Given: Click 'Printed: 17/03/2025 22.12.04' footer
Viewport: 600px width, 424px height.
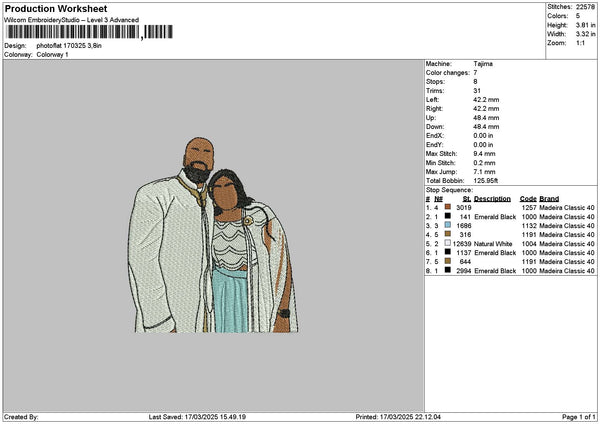Looking at the screenshot, I should tap(398, 417).
